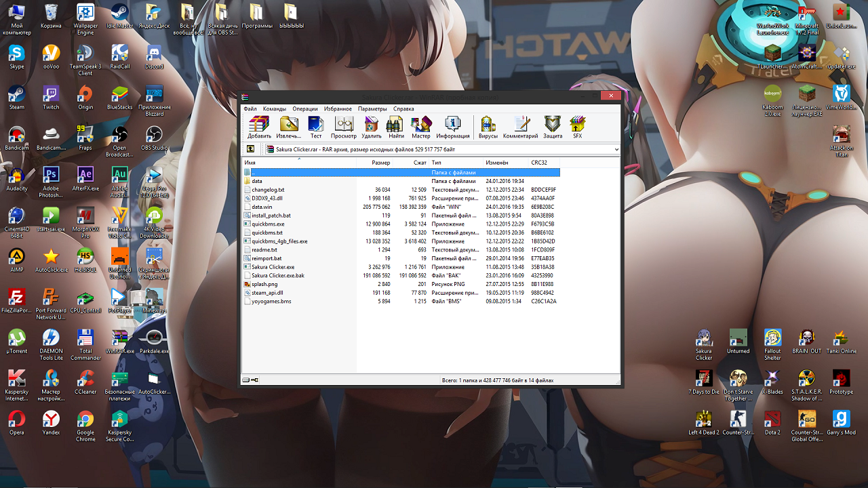Select the Dota 2 desktop icon
The image size is (868, 488).
point(772,422)
